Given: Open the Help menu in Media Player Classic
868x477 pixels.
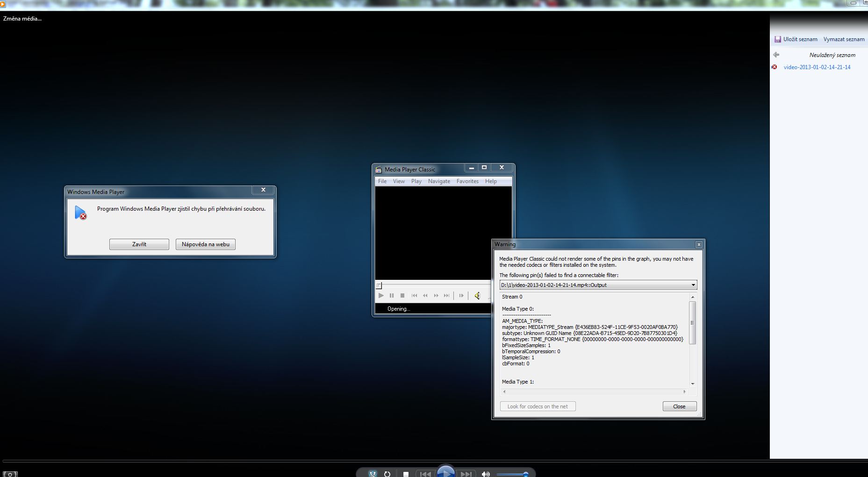Looking at the screenshot, I should 491,181.
